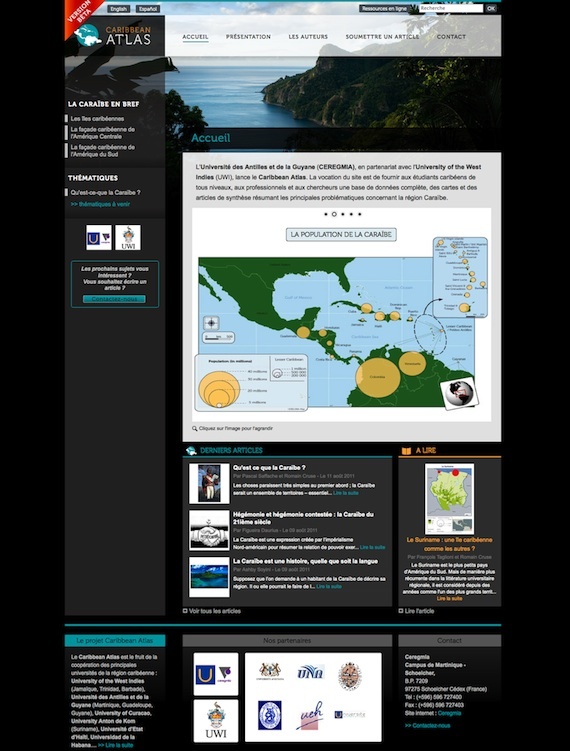Click Lire l'article link
This screenshot has height=751, width=570.
click(419, 611)
